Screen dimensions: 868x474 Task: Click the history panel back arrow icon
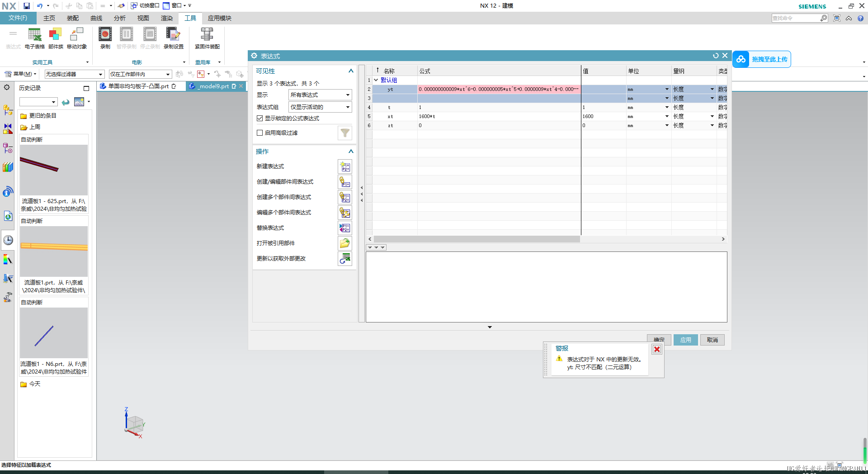click(x=66, y=102)
